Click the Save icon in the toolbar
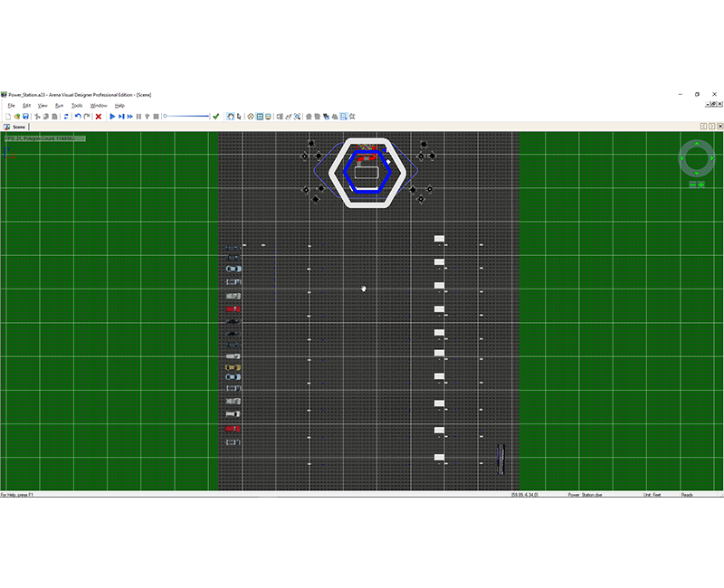The height and width of the screenshot is (588, 724). (26, 117)
